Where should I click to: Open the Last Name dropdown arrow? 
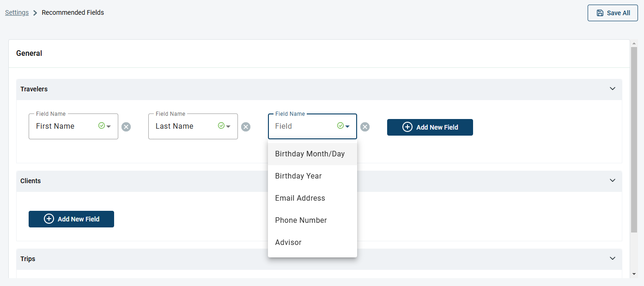click(x=228, y=126)
